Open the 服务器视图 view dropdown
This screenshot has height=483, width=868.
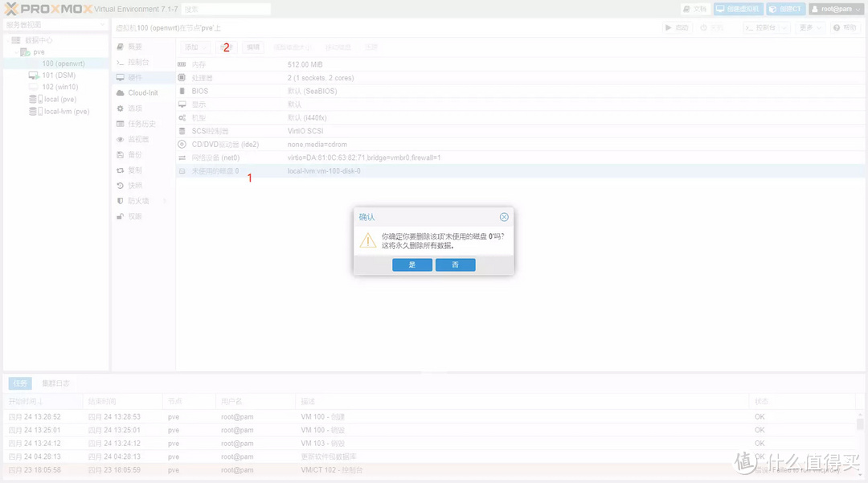click(x=55, y=24)
